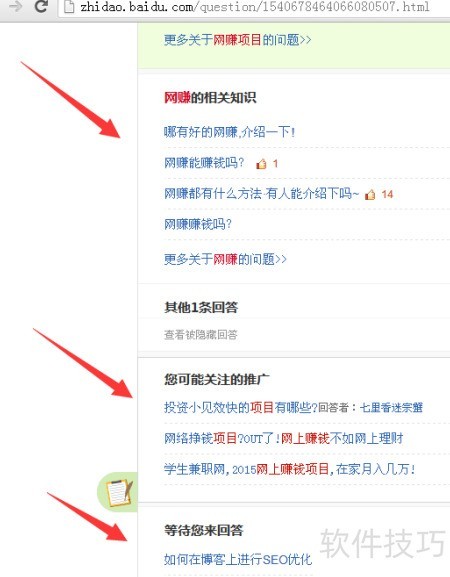
Task: Click the 其他1条回答 heading
Action: pos(201,307)
